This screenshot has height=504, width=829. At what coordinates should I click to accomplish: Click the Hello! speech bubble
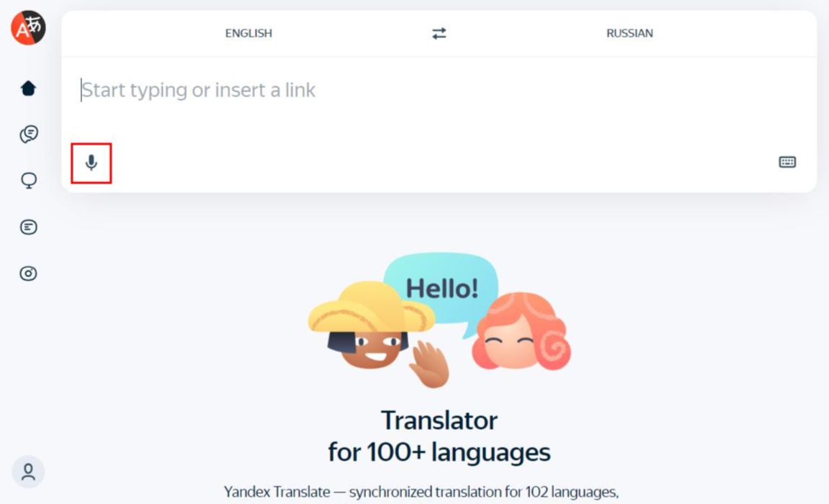pyautogui.click(x=442, y=289)
